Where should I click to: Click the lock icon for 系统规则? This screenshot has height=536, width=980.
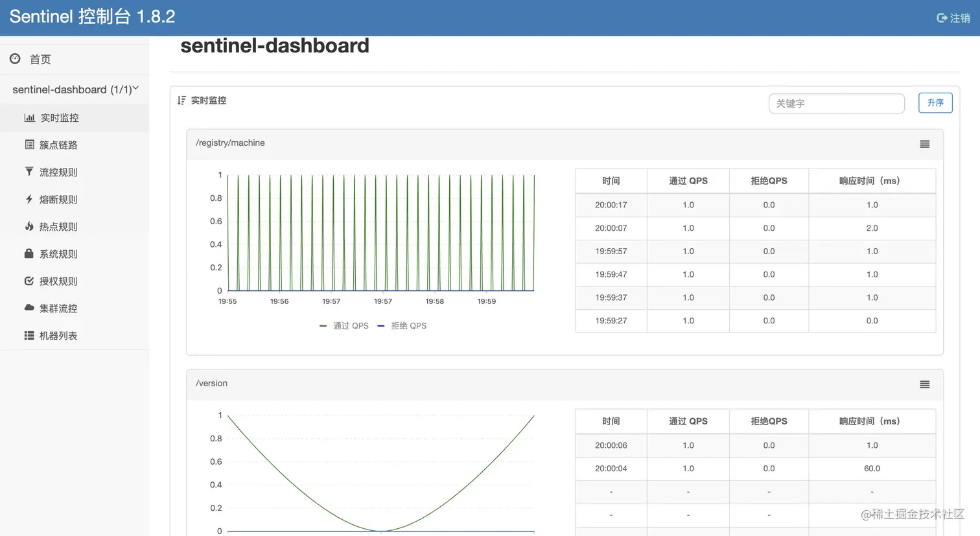click(29, 253)
